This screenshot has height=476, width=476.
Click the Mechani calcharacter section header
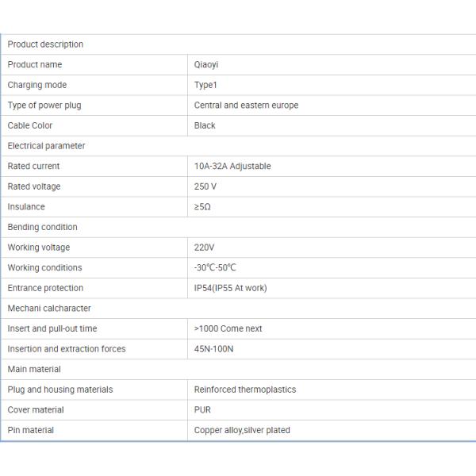[x=49, y=309]
